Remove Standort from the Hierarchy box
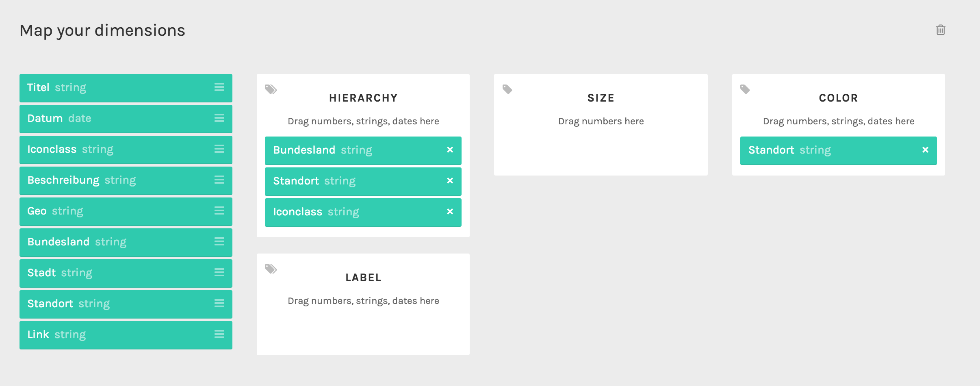Screen dimensions: 980x386 (450, 181)
